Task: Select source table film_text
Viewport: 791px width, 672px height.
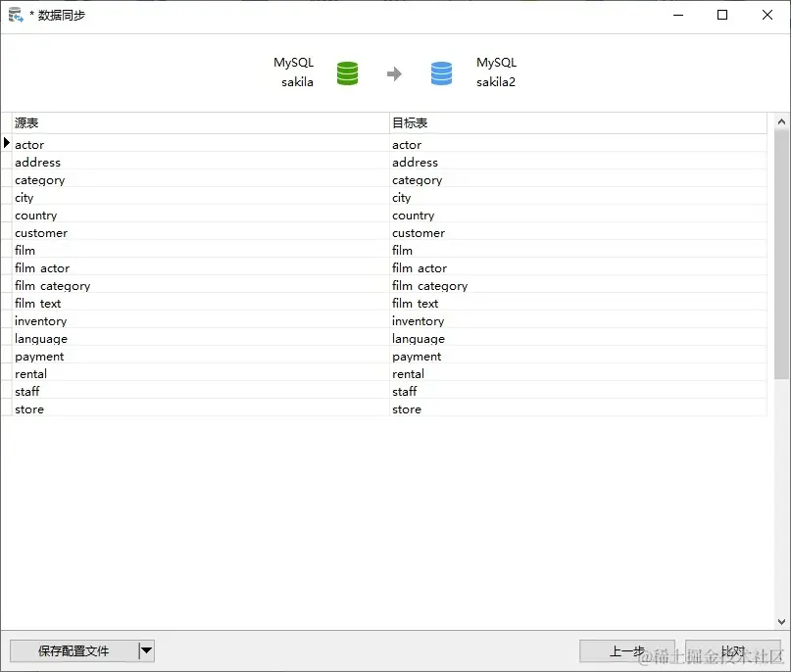Action: tap(200, 302)
